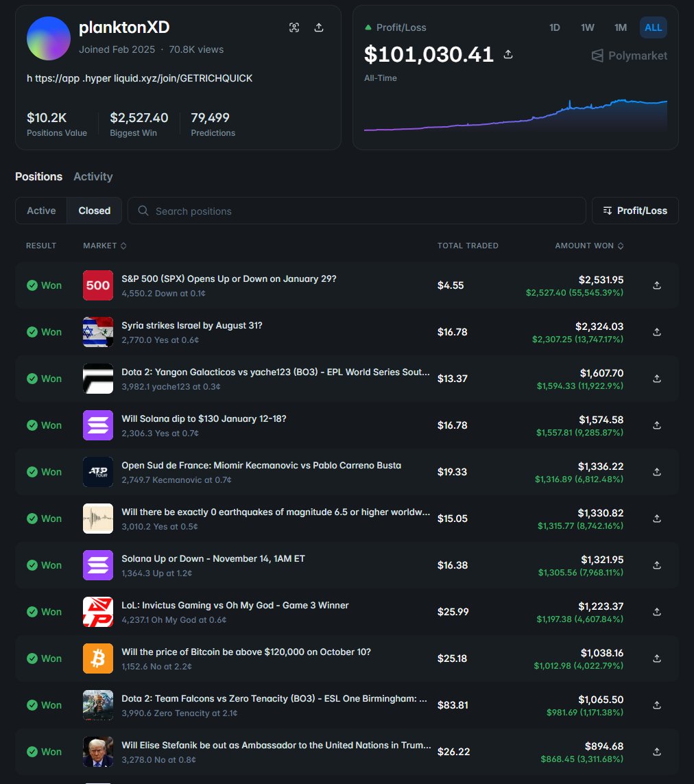The image size is (694, 784).
Task: Click the hyperliquid GETRICHQUICK referral text
Action: tap(139, 78)
